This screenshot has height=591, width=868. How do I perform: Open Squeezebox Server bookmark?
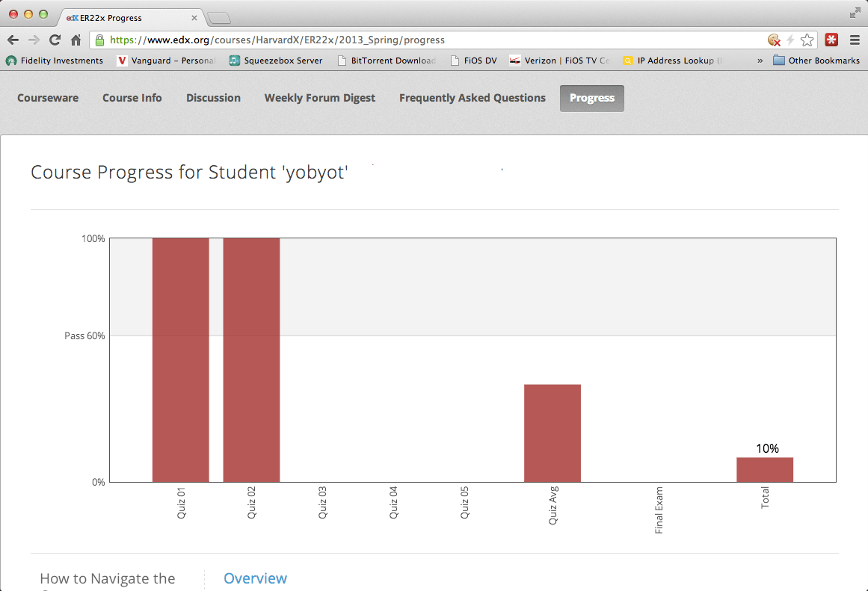pyautogui.click(x=276, y=61)
